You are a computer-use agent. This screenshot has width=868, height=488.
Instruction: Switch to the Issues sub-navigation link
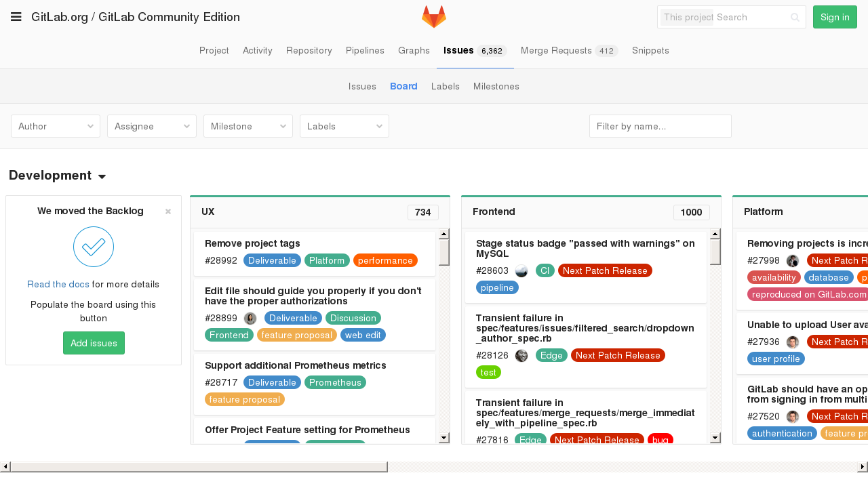(362, 87)
